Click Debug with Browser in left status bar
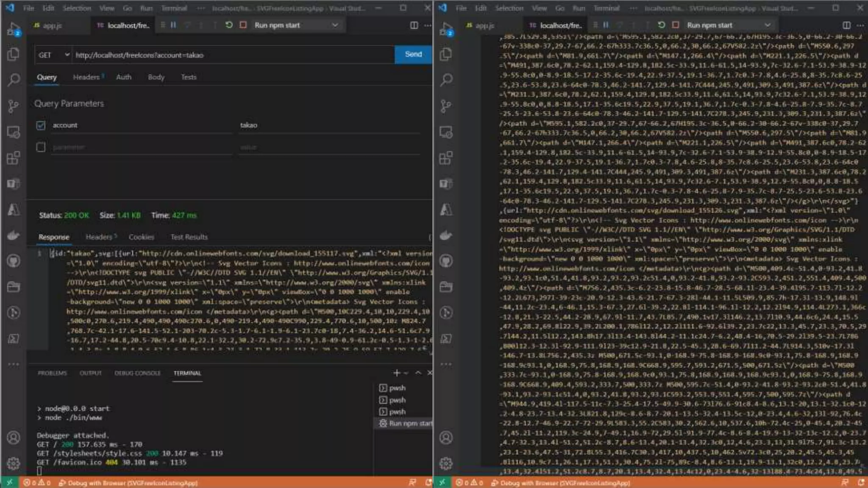 click(x=128, y=483)
